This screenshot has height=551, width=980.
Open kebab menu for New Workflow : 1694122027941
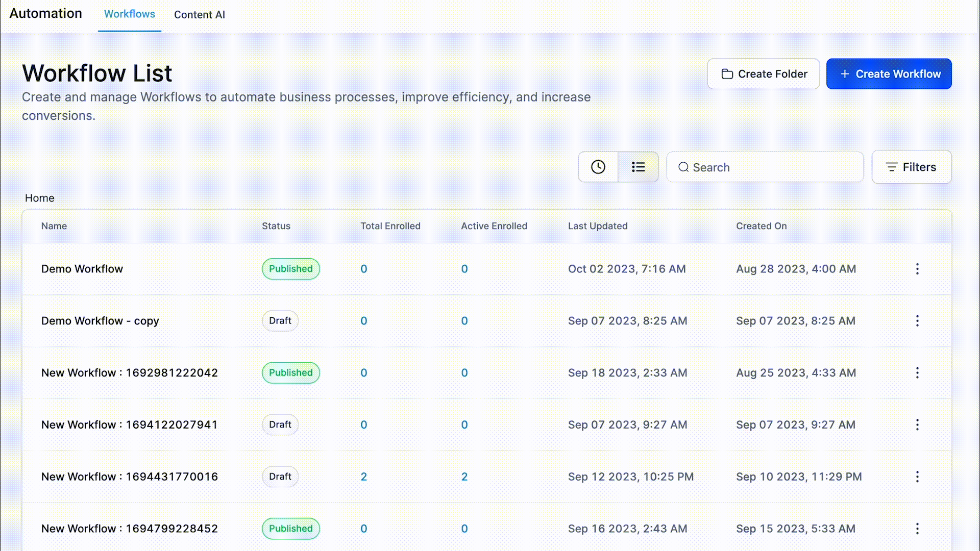point(917,425)
